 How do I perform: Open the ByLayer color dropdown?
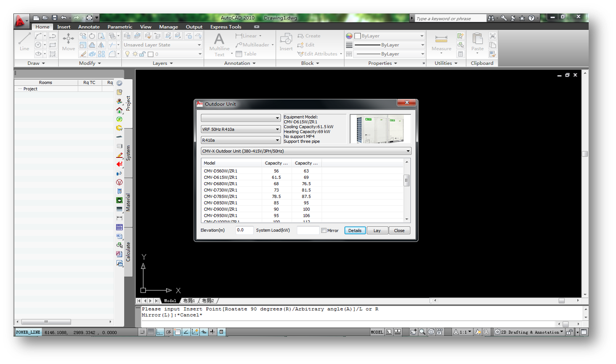pos(389,36)
